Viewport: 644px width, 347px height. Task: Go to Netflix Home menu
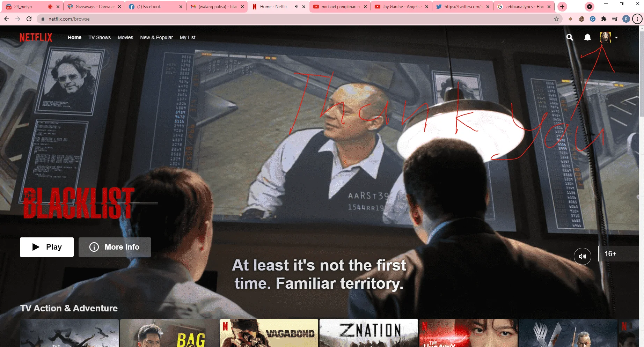[x=75, y=37]
